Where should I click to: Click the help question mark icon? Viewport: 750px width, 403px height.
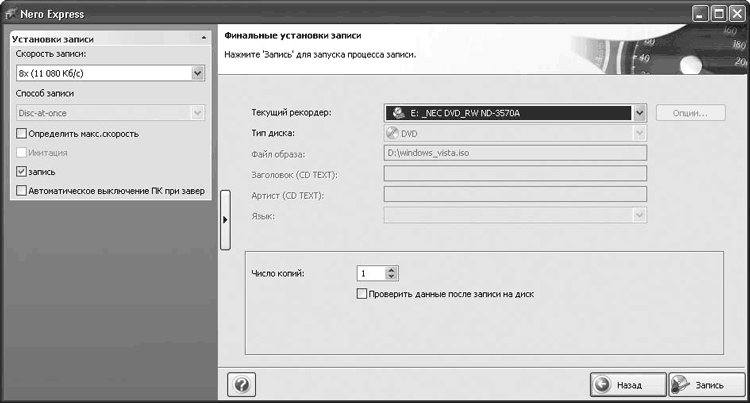point(240,384)
